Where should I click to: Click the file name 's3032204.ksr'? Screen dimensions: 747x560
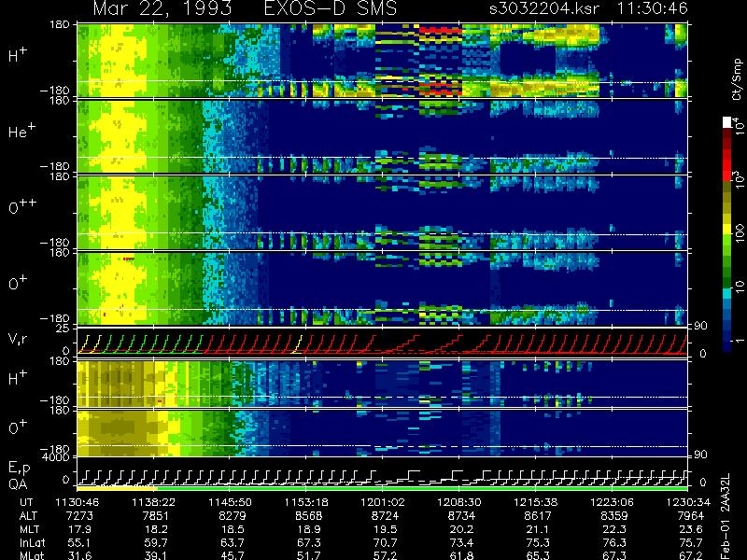(x=545, y=8)
